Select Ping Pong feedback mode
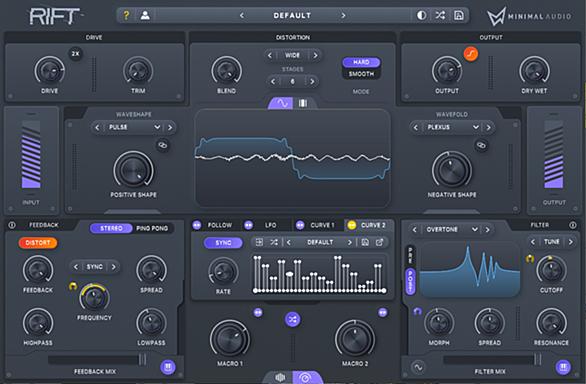Screen dimensions: 586x384 (x=152, y=228)
